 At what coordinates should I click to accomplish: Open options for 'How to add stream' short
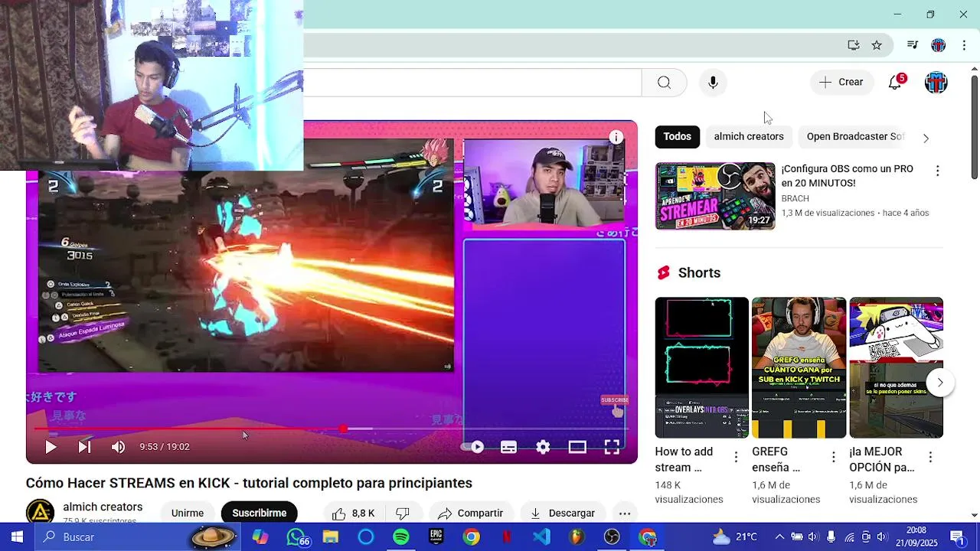pos(736,458)
